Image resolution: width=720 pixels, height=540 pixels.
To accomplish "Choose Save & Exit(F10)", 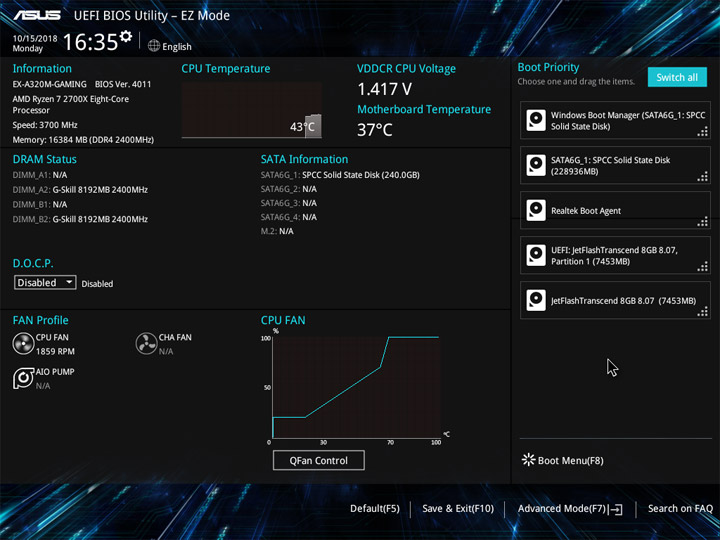I will point(458,509).
